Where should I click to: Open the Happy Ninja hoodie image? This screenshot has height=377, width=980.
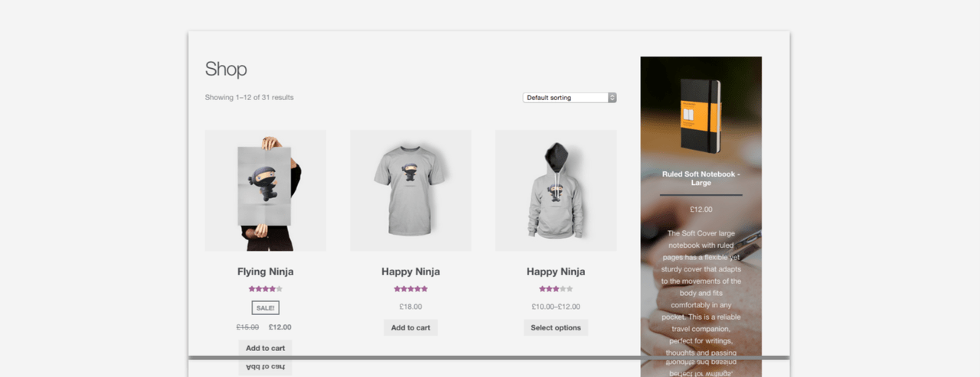(556, 190)
